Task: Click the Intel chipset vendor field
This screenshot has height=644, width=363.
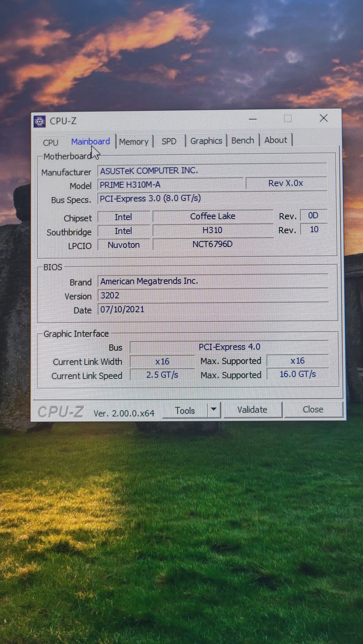Action: [123, 217]
